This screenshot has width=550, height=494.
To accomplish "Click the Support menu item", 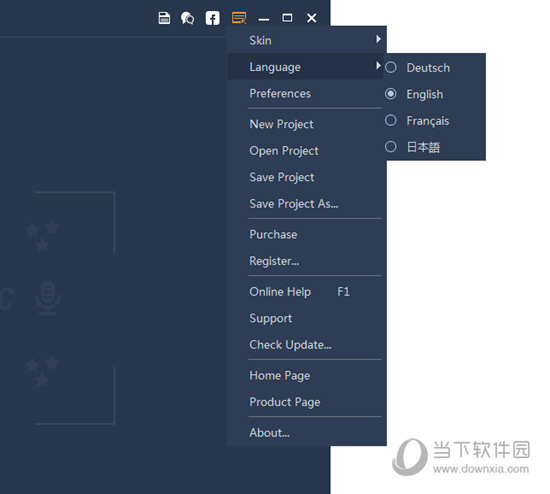I will pos(307,318).
